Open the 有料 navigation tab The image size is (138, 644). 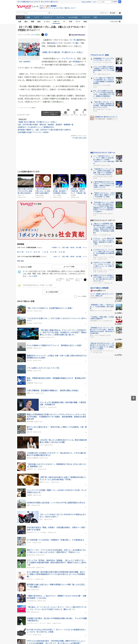click(x=95, y=17)
